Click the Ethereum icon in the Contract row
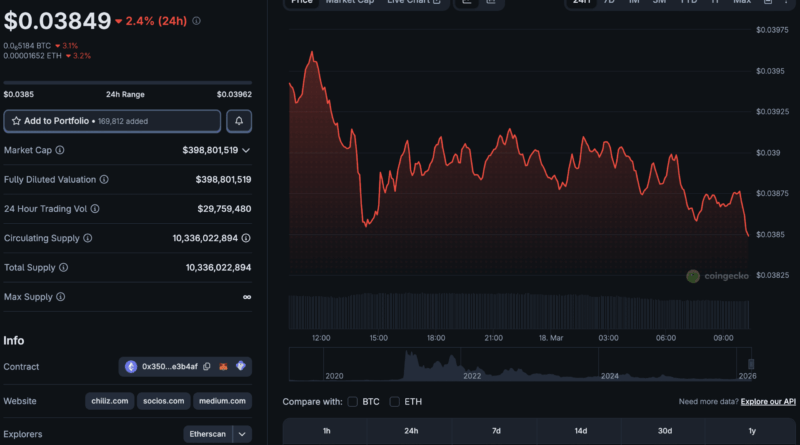 pyautogui.click(x=131, y=367)
